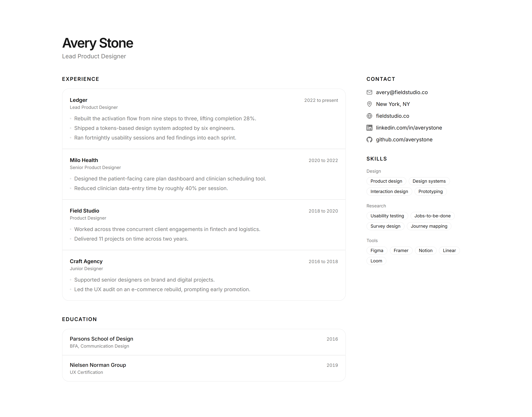Select the Survey design skill tag
The width and height of the screenshot is (532, 417).
point(385,226)
